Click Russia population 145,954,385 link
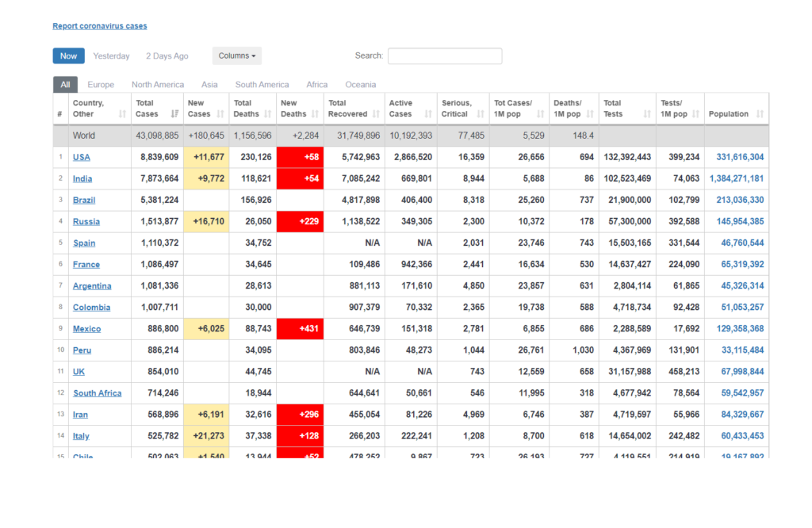The width and height of the screenshot is (812, 528). [740, 221]
